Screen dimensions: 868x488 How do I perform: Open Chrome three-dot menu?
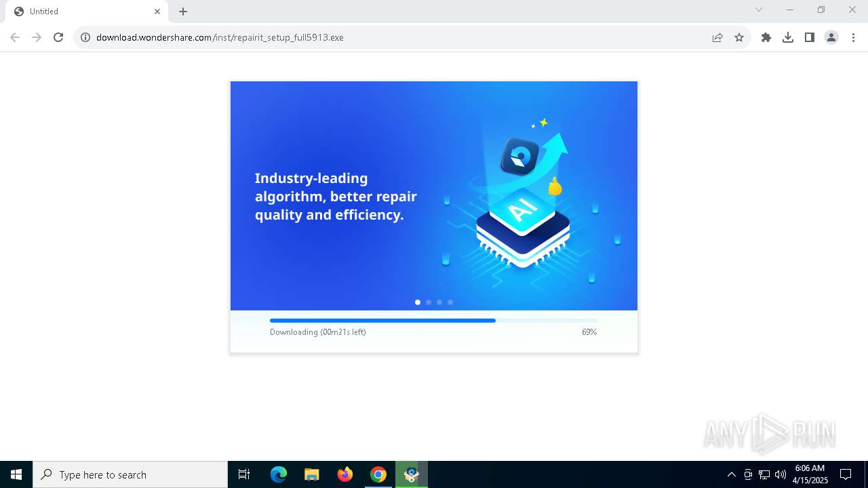click(853, 37)
